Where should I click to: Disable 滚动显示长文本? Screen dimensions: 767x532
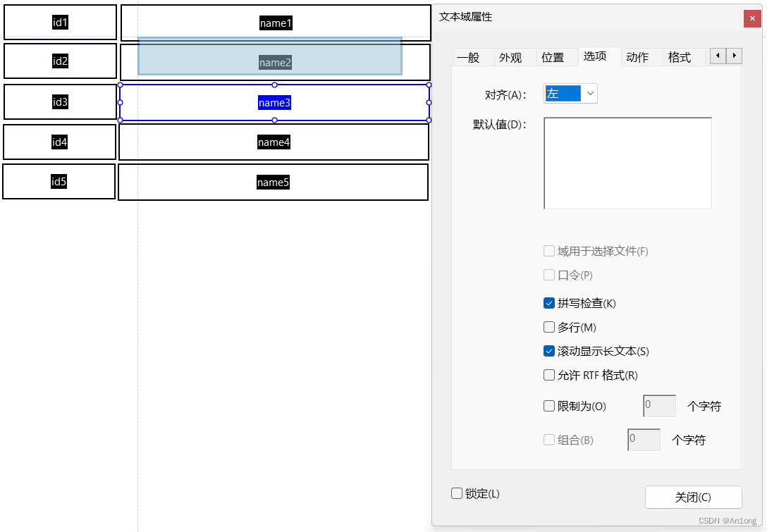(549, 351)
